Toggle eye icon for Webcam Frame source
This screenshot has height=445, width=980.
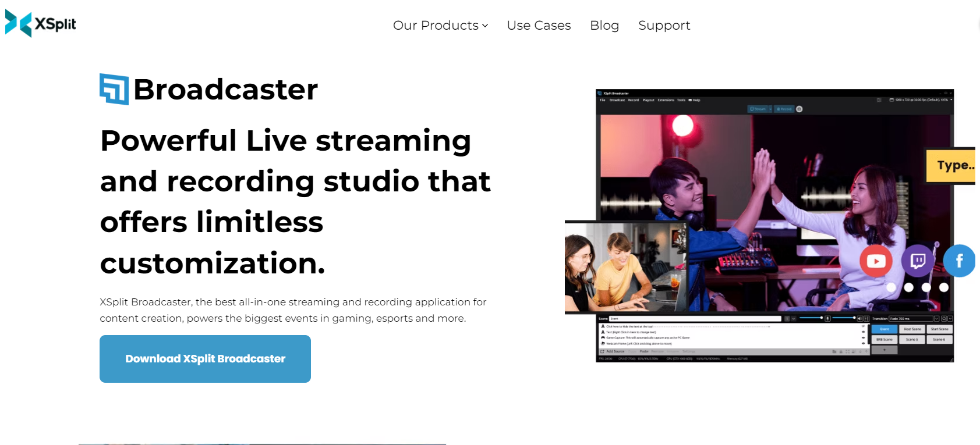863,343
